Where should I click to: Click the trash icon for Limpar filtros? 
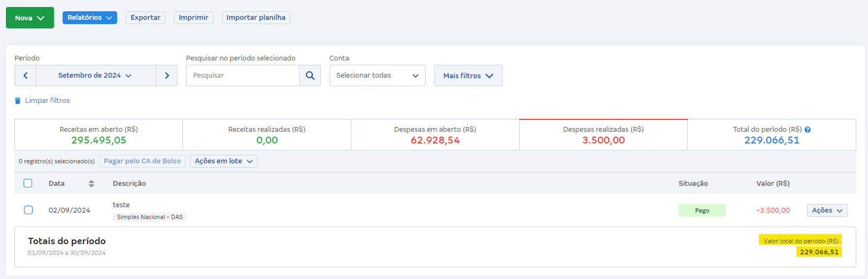pyautogui.click(x=18, y=101)
